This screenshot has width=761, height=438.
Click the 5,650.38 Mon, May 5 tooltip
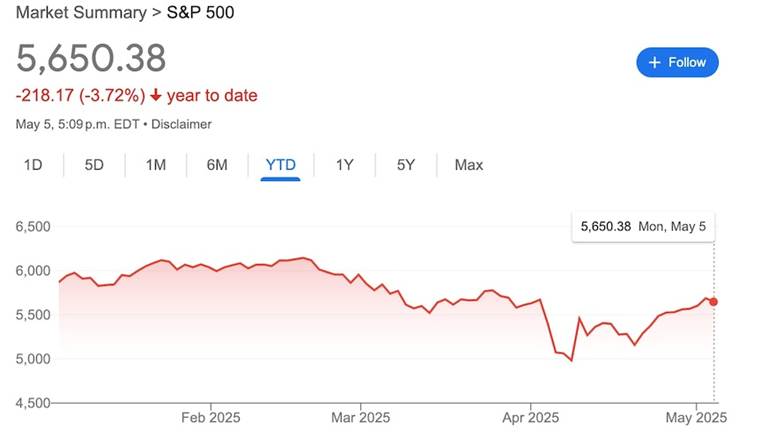[643, 227]
